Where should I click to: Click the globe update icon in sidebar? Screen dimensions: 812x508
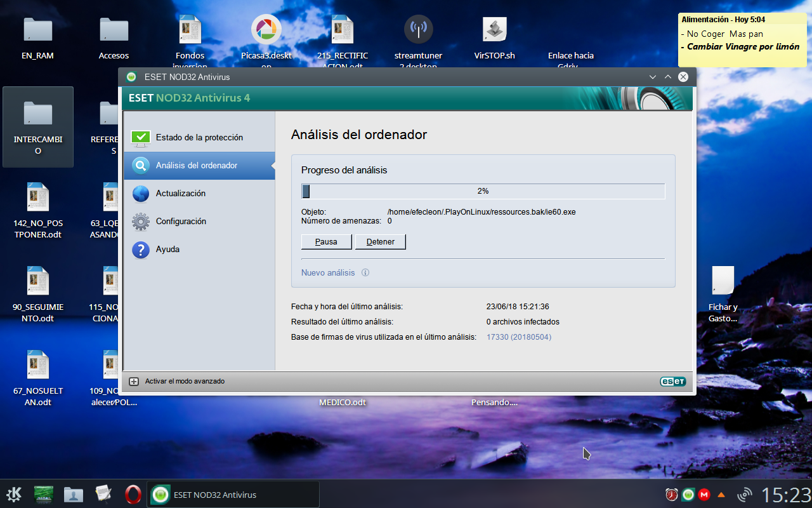point(141,194)
